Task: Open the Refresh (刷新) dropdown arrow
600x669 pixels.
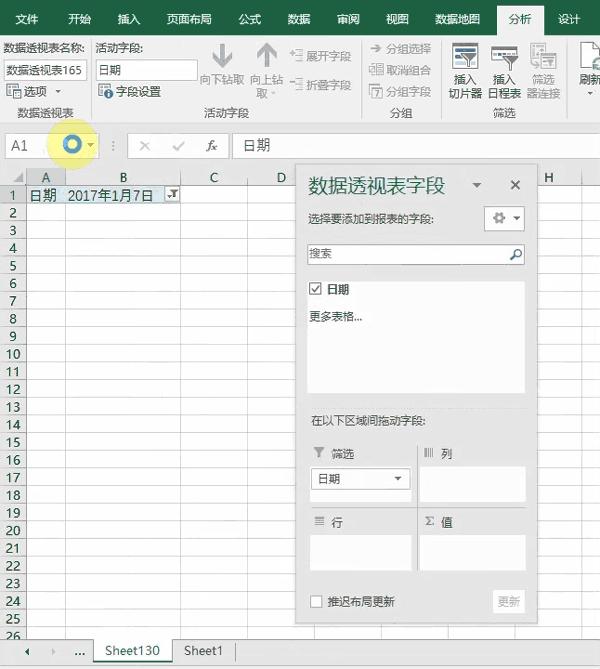Action: (x=590, y=93)
